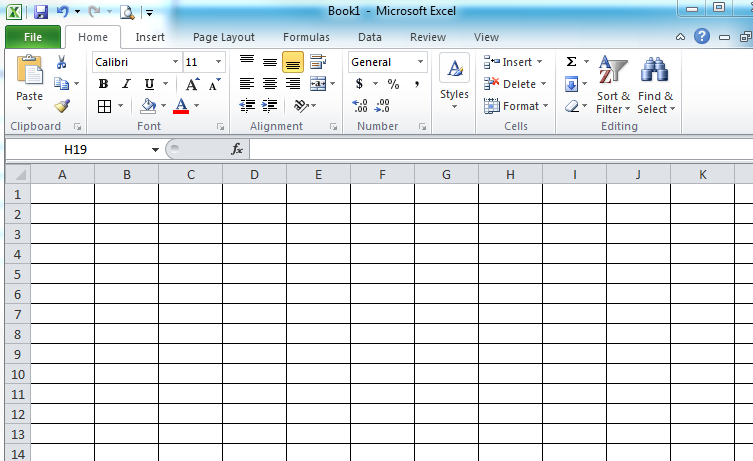Toggle Italic formatting
Screen dimensions: 753x461
(x=126, y=84)
